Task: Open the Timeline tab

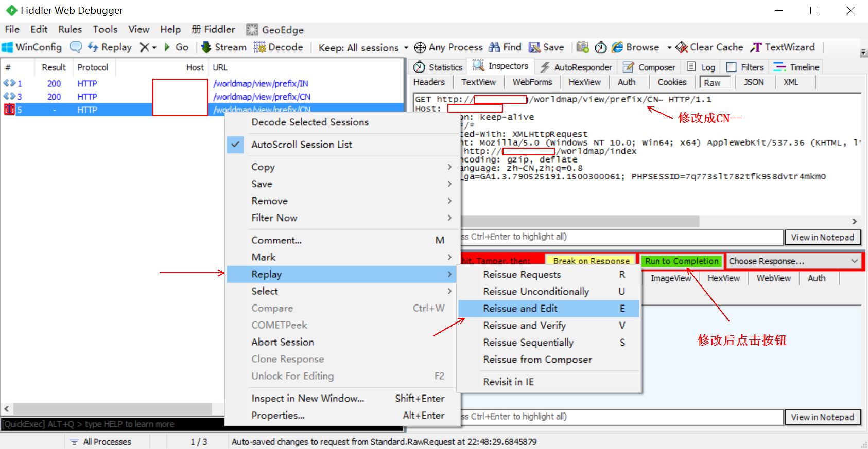Action: tap(796, 67)
